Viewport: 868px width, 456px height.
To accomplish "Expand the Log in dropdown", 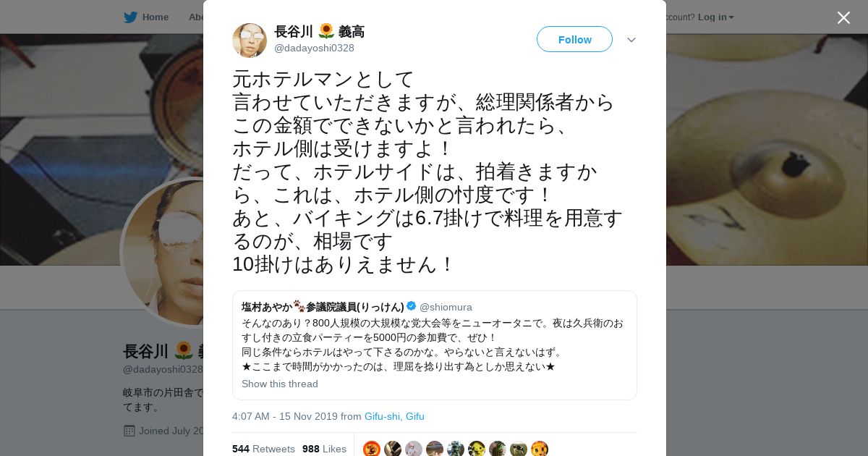I will pyautogui.click(x=716, y=17).
